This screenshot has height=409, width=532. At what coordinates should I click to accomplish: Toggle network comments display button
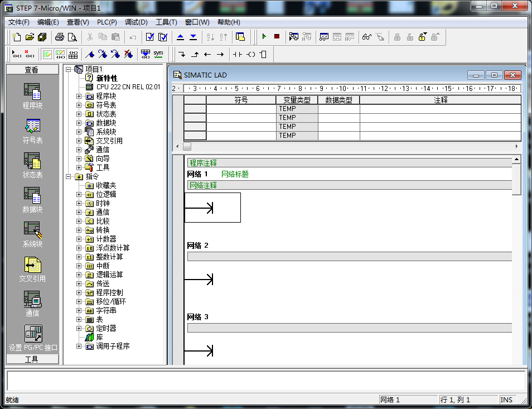pyautogui.click(x=60, y=54)
